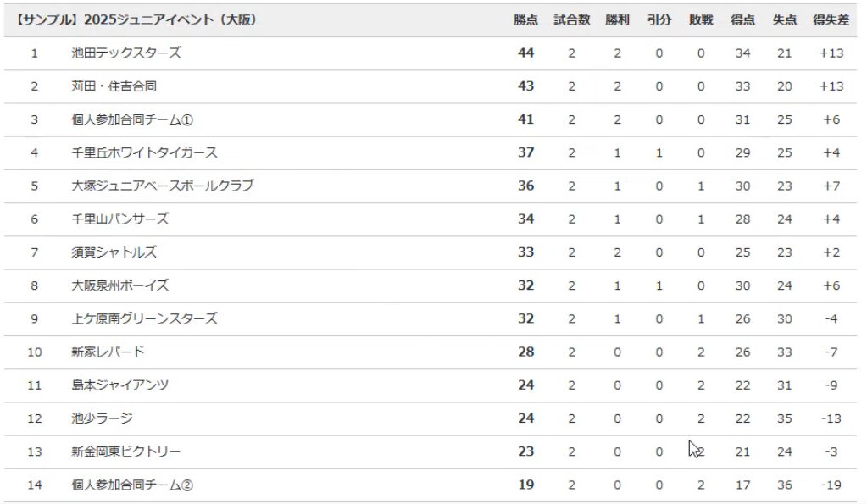Image resolution: width=867 pixels, height=504 pixels.
Task: Select the 苅田・住吉合同 team name
Action: (114, 86)
